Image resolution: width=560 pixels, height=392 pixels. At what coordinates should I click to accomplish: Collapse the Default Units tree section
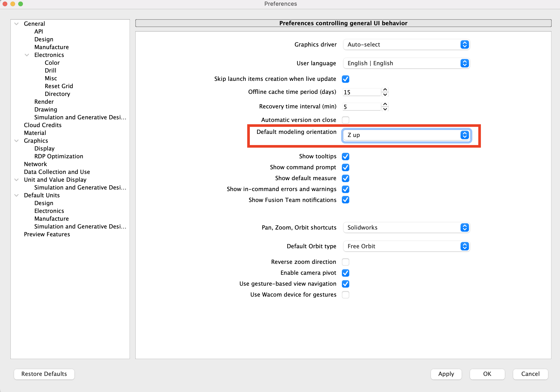(x=16, y=195)
